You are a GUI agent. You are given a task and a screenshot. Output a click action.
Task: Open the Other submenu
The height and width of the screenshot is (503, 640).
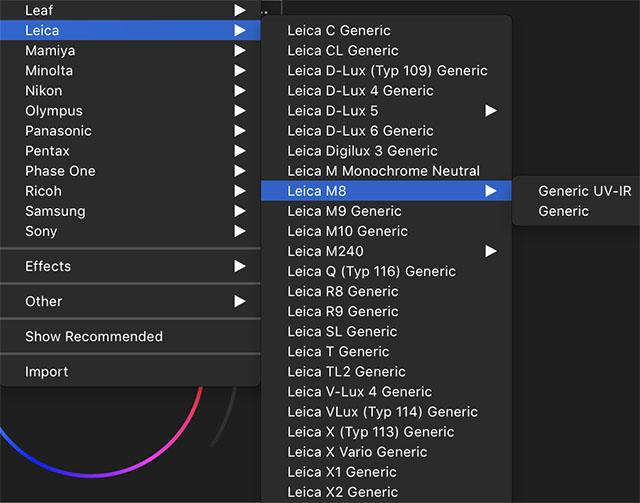[x=130, y=301]
